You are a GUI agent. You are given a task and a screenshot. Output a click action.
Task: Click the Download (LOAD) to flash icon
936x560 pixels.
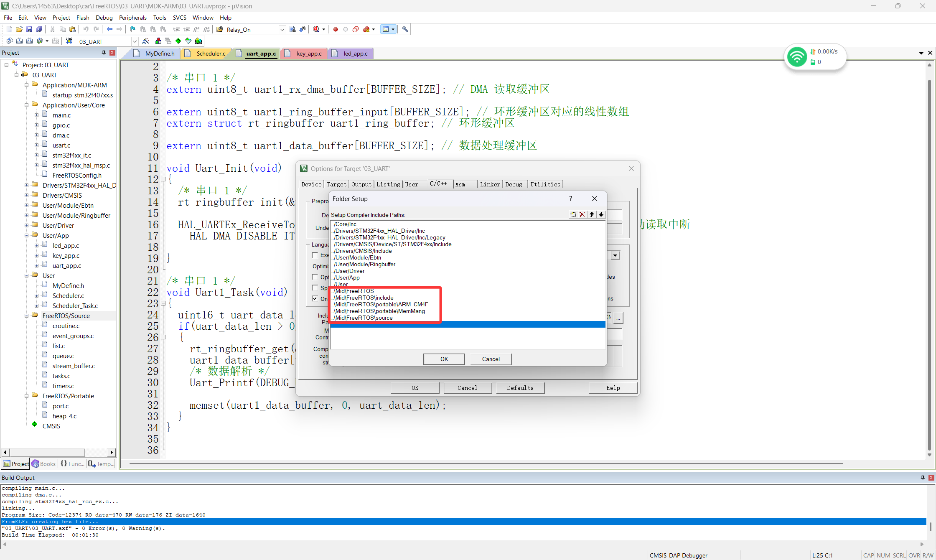pos(69,41)
